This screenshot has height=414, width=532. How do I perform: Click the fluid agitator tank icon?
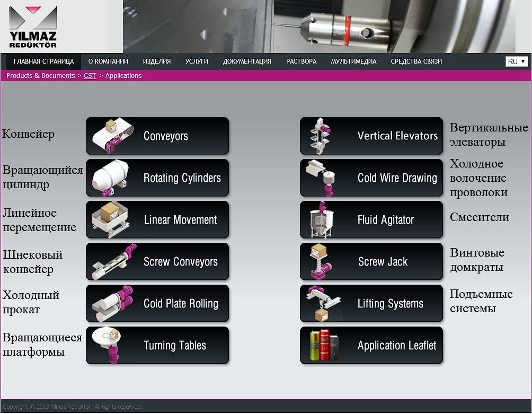321,219
